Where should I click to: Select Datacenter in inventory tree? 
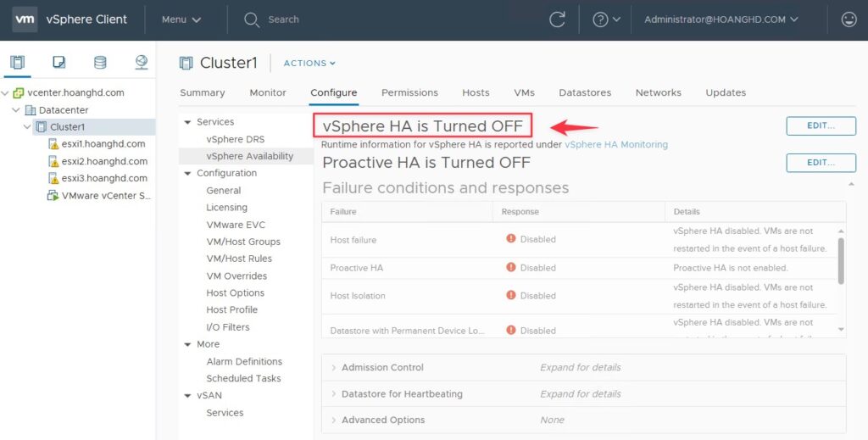[x=63, y=110]
